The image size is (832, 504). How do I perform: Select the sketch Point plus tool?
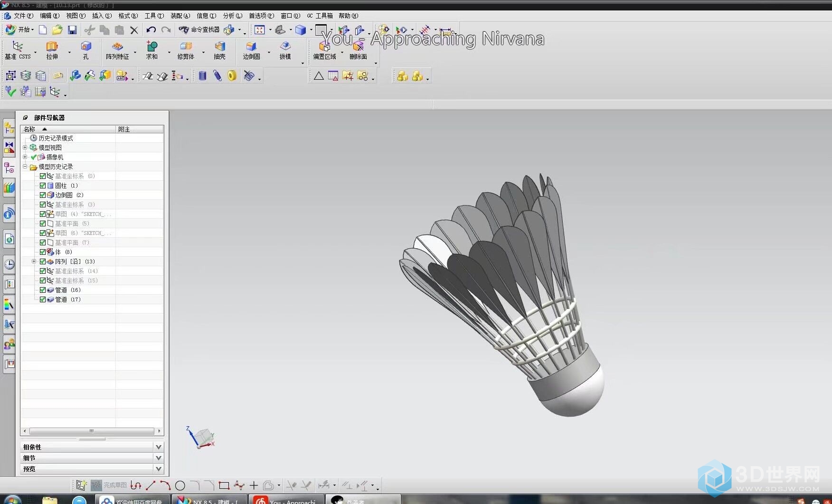(x=254, y=485)
